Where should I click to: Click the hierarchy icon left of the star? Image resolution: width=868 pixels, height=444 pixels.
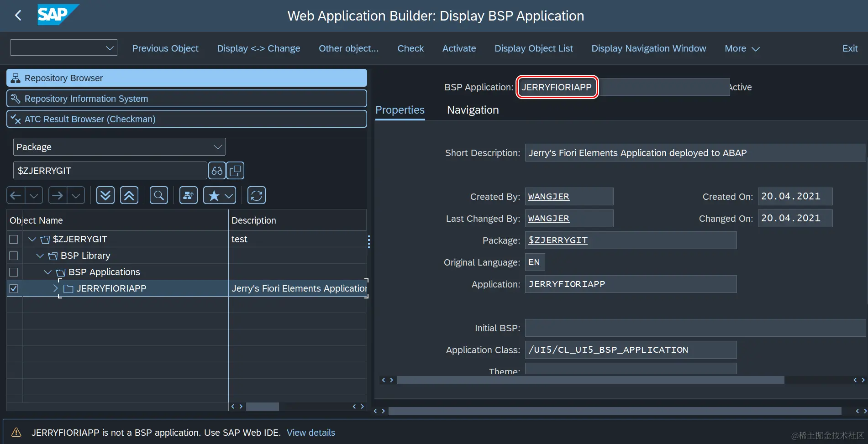[x=189, y=196]
